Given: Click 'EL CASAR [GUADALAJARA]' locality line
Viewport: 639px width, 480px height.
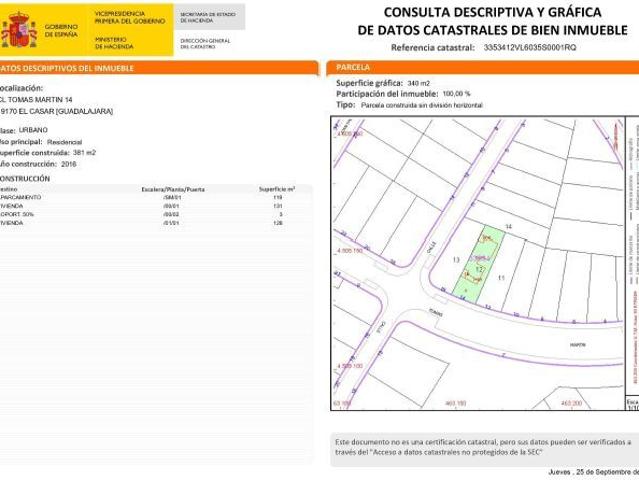Looking at the screenshot, I should pos(57,111).
